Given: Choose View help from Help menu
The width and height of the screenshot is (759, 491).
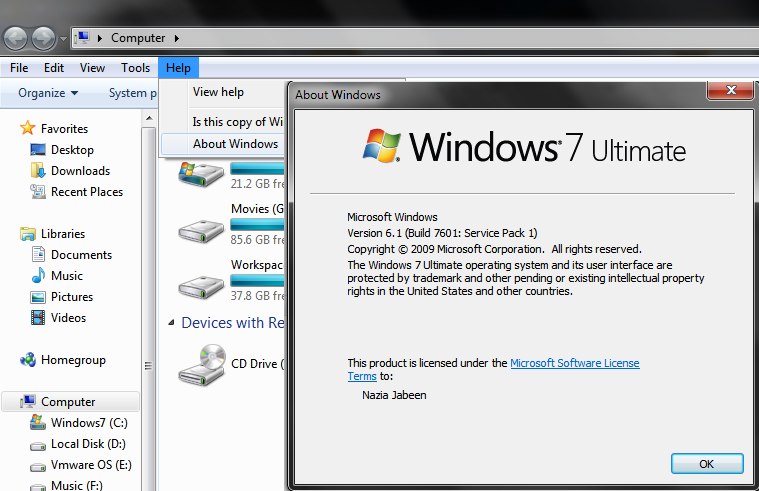Looking at the screenshot, I should click(x=218, y=92).
